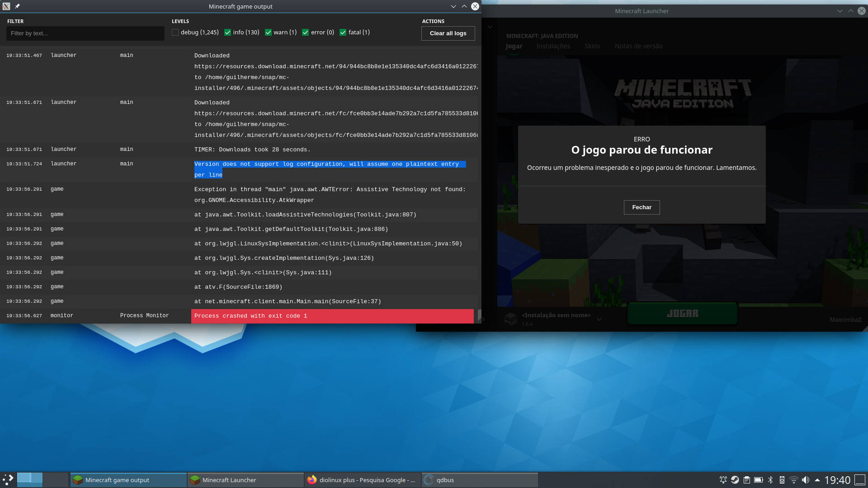Enable the debug log level checkbox
The width and height of the screenshot is (868, 488).
click(175, 33)
